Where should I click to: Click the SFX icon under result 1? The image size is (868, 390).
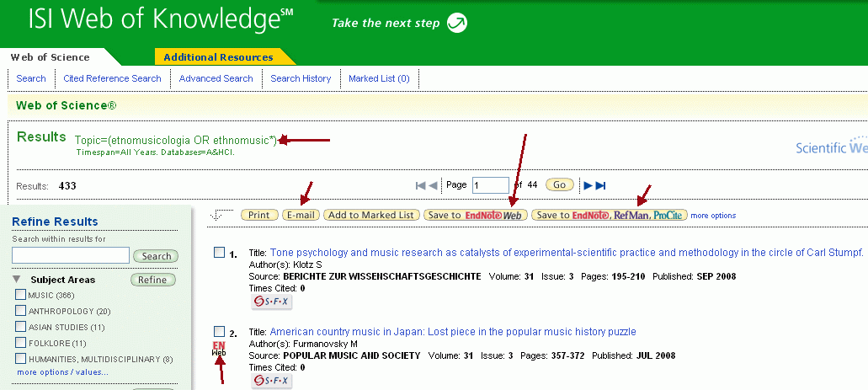tap(271, 302)
